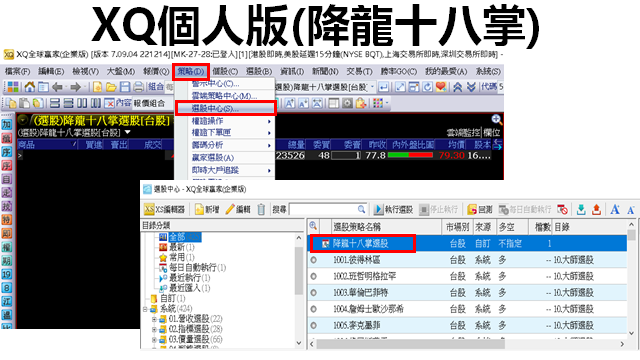Click the calendar-cancel icon after 每日自動執行
This screenshot has height=360, width=640.
click(562, 209)
